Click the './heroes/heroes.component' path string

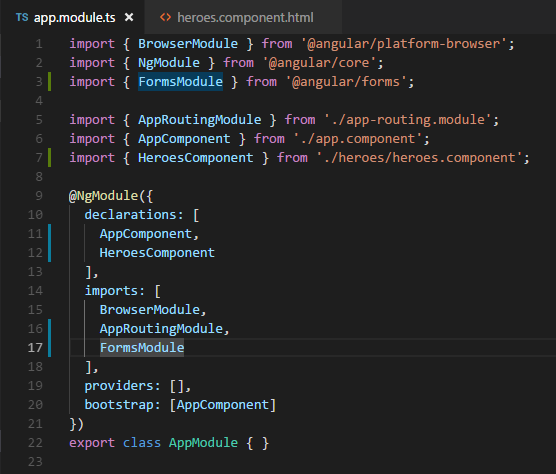pyautogui.click(x=419, y=158)
